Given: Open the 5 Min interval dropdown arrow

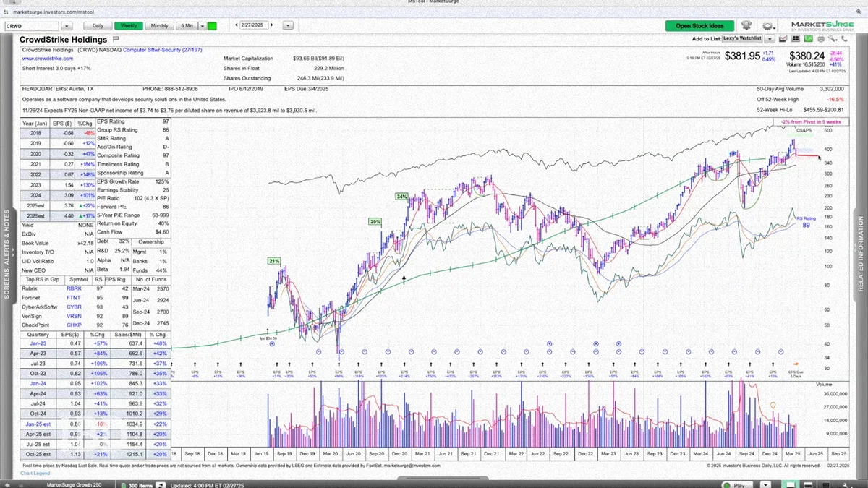Looking at the screenshot, I should 201,25.
